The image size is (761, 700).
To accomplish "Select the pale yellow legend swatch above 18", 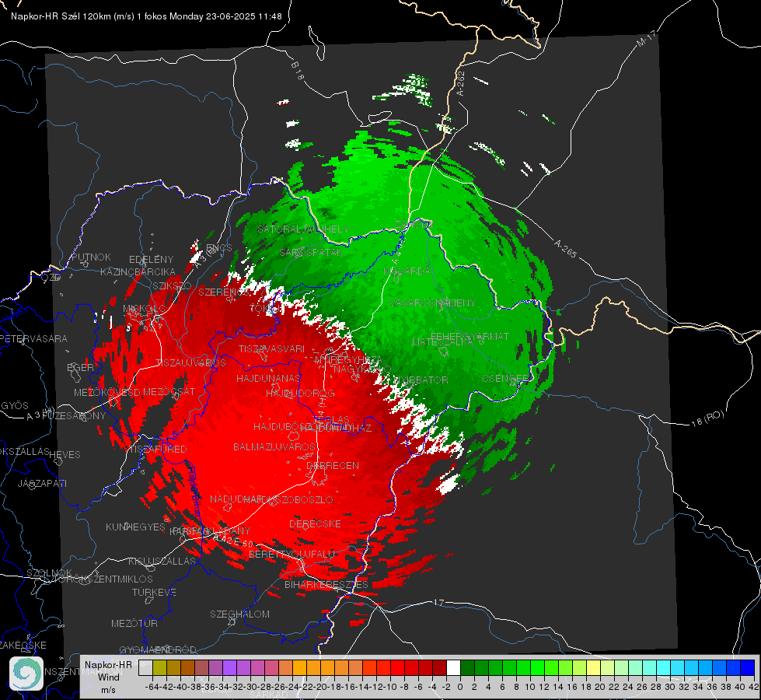I will [x=594, y=668].
